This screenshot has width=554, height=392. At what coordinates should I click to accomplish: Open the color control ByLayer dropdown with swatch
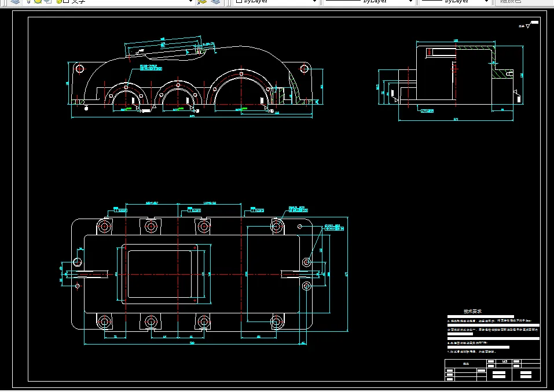(x=276, y=1)
